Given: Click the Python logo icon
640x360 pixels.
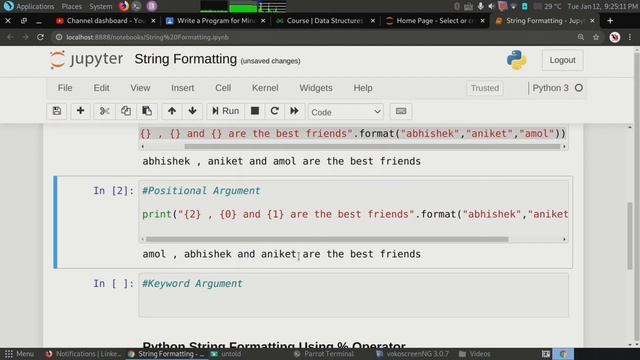Looking at the screenshot, I should point(516,60).
